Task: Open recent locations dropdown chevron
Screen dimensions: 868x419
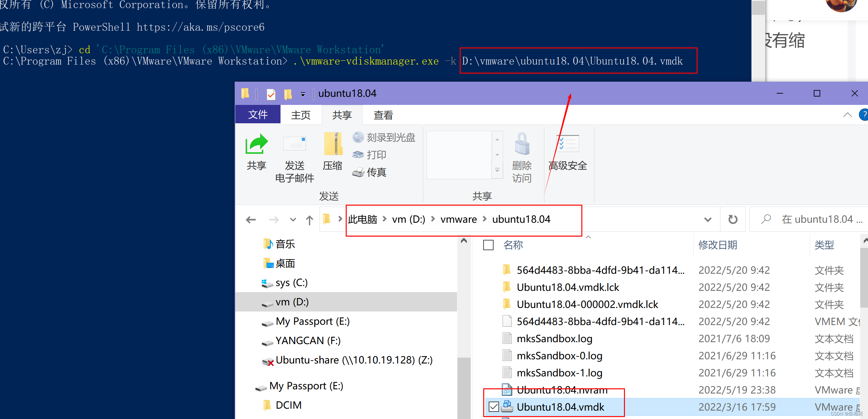Action: pos(293,220)
